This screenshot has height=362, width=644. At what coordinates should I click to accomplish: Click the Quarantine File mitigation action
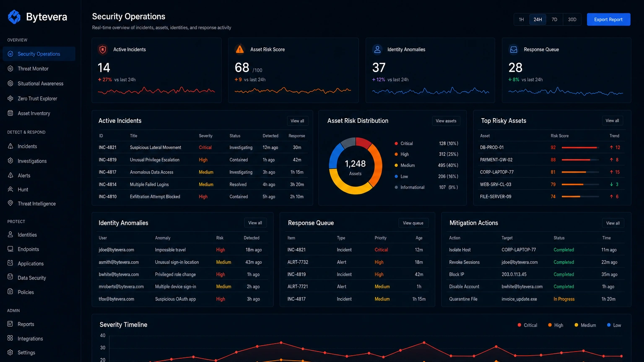463,299
